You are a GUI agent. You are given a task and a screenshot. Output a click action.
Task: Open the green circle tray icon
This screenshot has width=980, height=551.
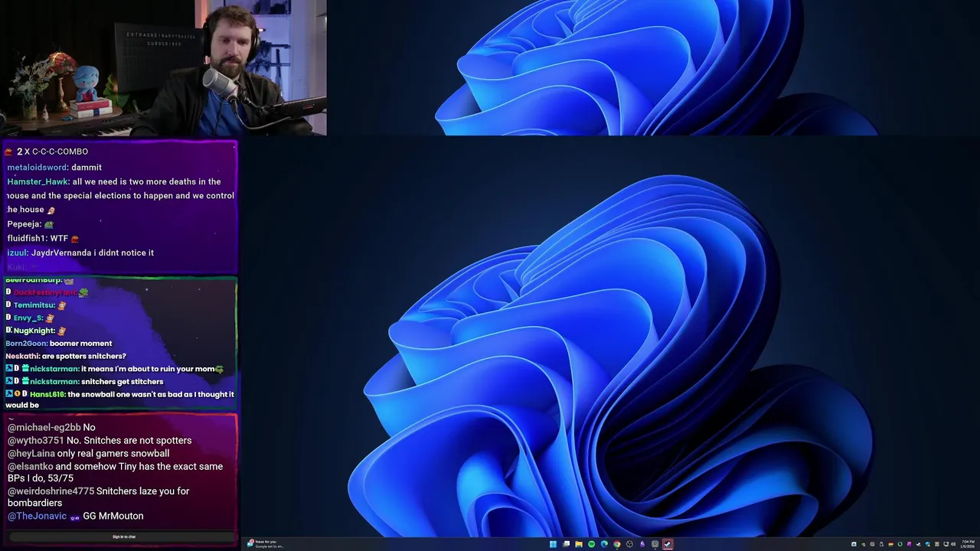pyautogui.click(x=900, y=544)
